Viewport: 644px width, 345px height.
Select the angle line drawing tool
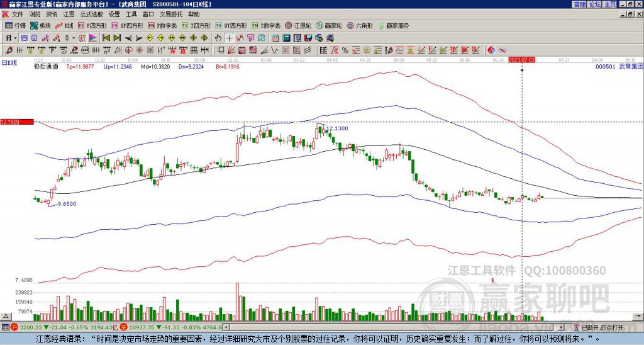[265, 50]
